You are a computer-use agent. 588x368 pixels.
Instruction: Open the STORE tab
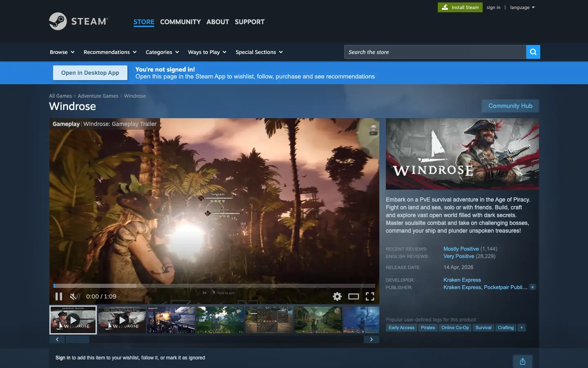pyautogui.click(x=144, y=22)
